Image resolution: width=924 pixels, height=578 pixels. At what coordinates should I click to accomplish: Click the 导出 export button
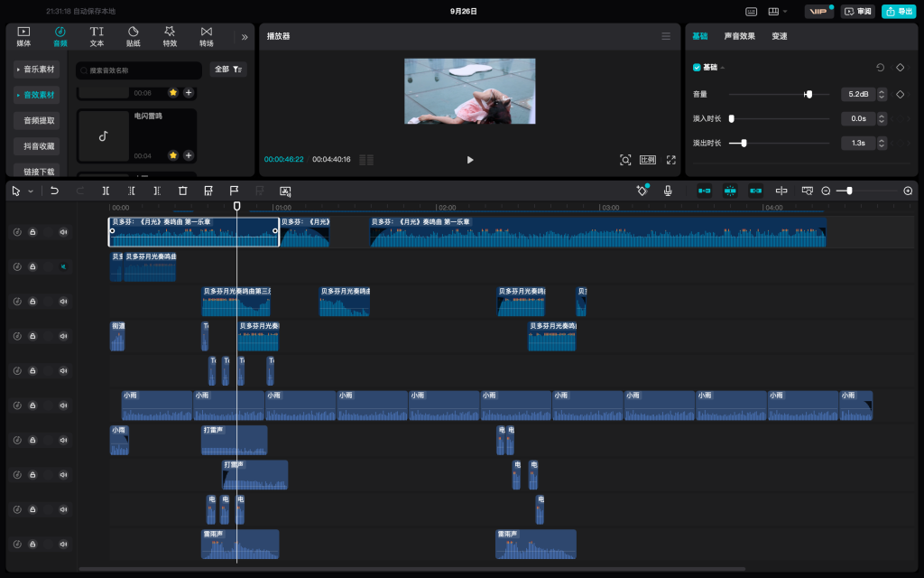(x=900, y=12)
